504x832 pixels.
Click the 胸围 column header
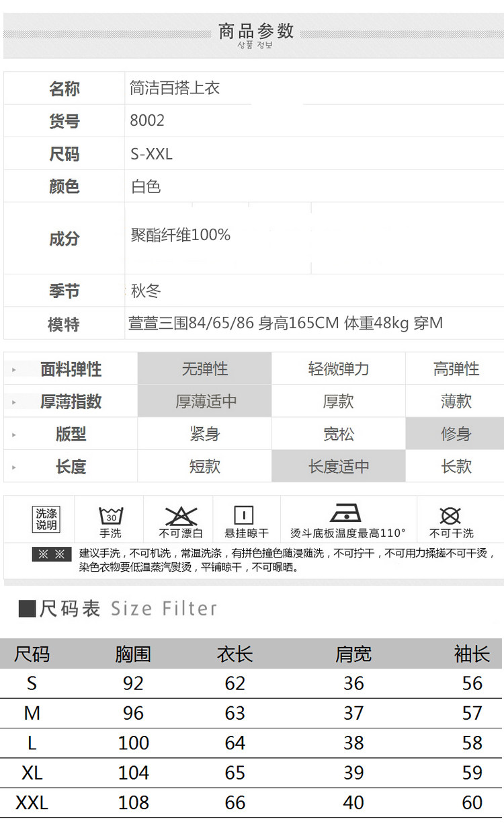click(133, 654)
